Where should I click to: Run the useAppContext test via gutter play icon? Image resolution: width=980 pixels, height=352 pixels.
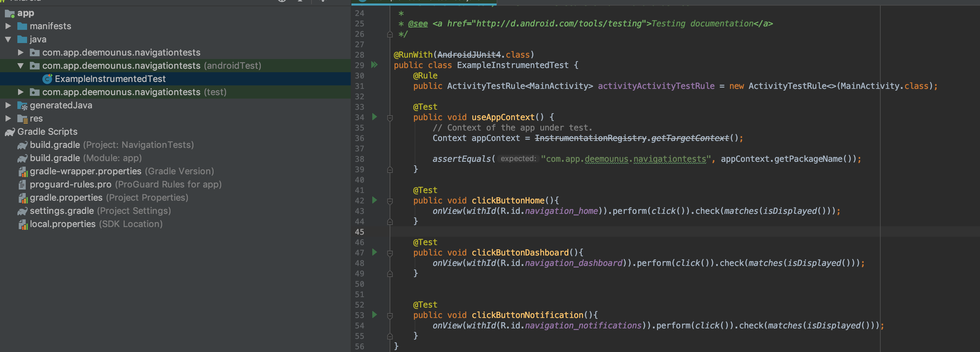point(375,117)
